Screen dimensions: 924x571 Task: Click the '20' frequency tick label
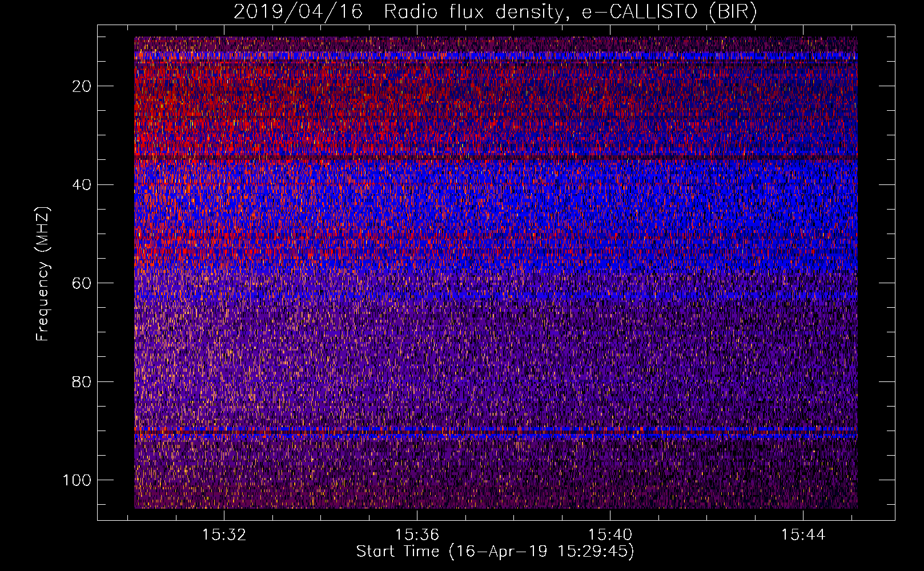coord(82,86)
